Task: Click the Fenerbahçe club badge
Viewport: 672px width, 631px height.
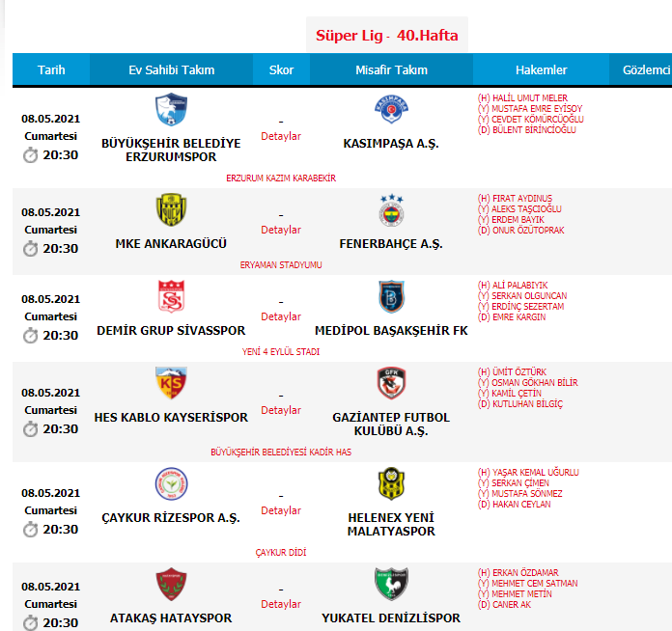Action: click(x=391, y=210)
